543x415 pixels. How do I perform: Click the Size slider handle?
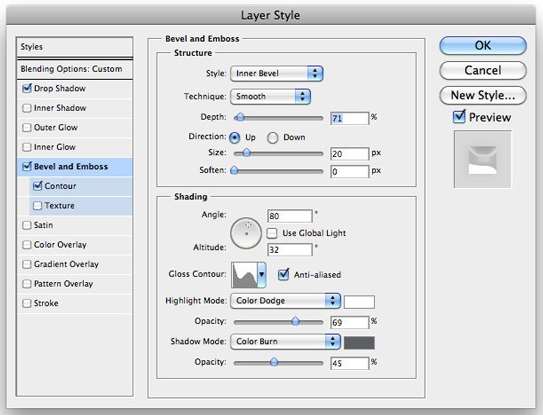click(x=246, y=152)
